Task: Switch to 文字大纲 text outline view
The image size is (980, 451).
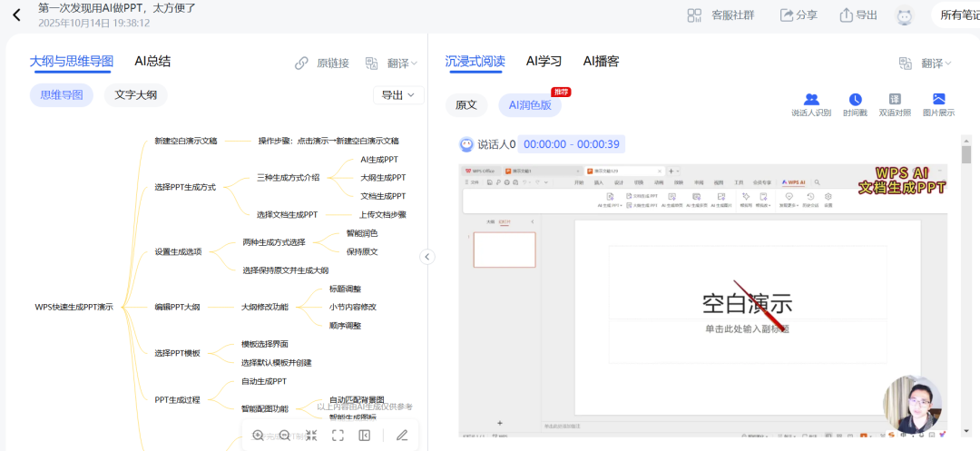Action: pyautogui.click(x=135, y=95)
